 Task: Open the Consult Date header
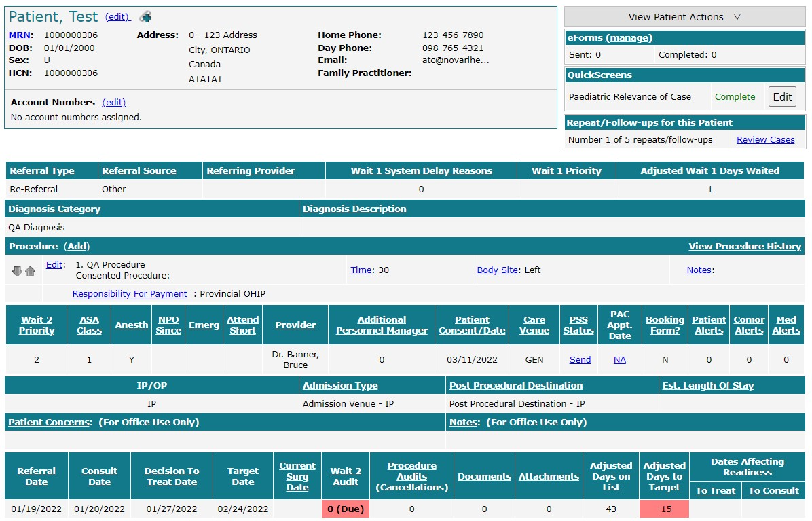[x=99, y=476]
